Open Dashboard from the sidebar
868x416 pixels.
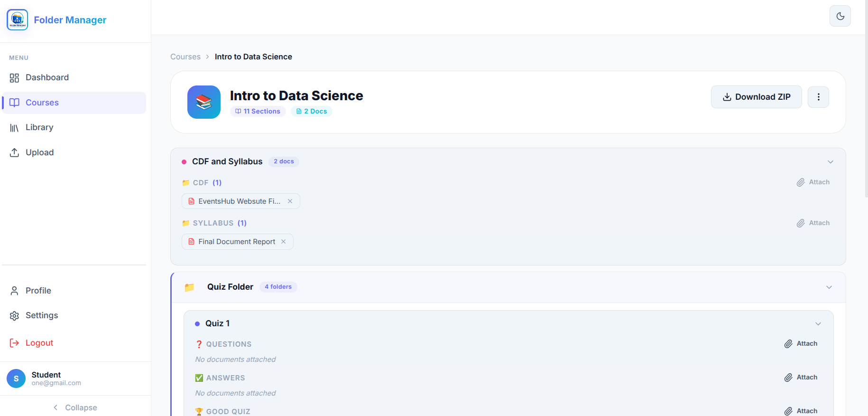tap(74, 77)
